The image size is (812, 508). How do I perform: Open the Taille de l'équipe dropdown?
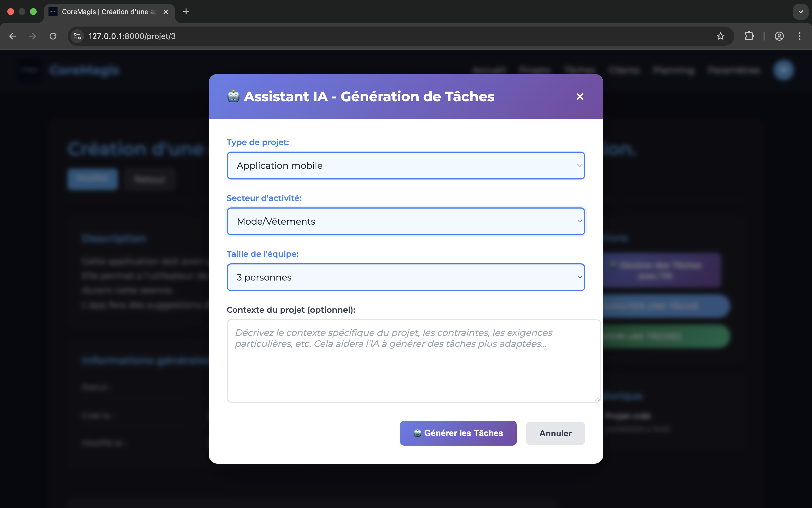(x=406, y=277)
